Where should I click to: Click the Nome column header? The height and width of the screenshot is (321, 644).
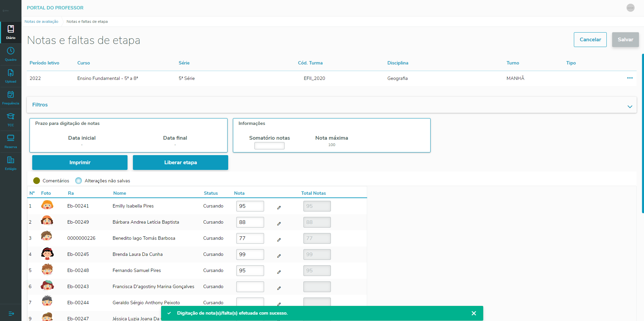pos(120,193)
